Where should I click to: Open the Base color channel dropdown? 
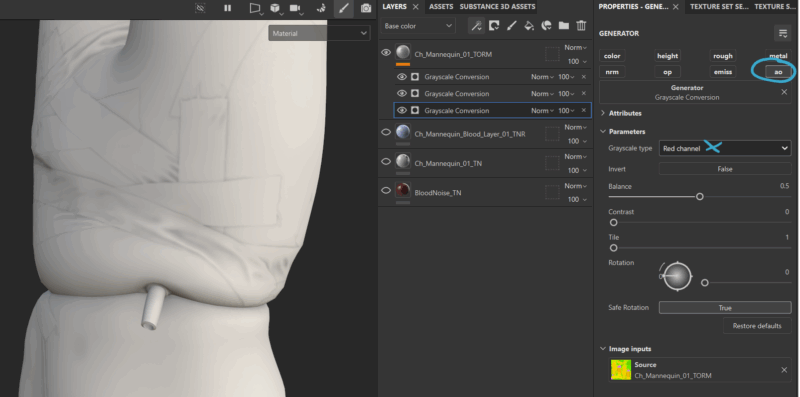point(418,26)
